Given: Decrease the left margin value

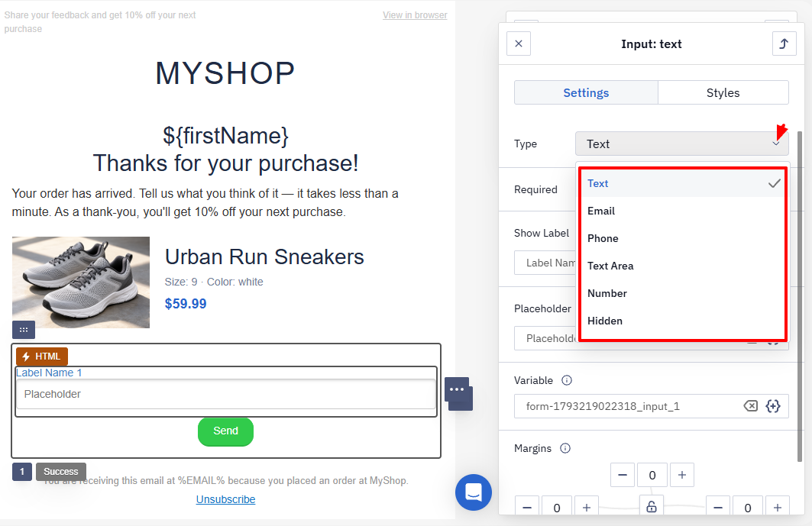Looking at the screenshot, I should click(526, 506).
